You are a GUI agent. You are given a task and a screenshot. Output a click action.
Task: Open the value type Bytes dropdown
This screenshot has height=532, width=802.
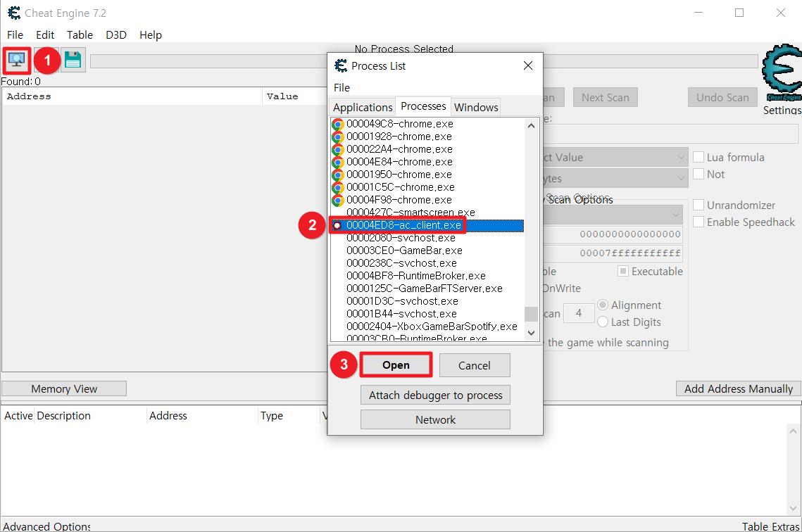615,178
